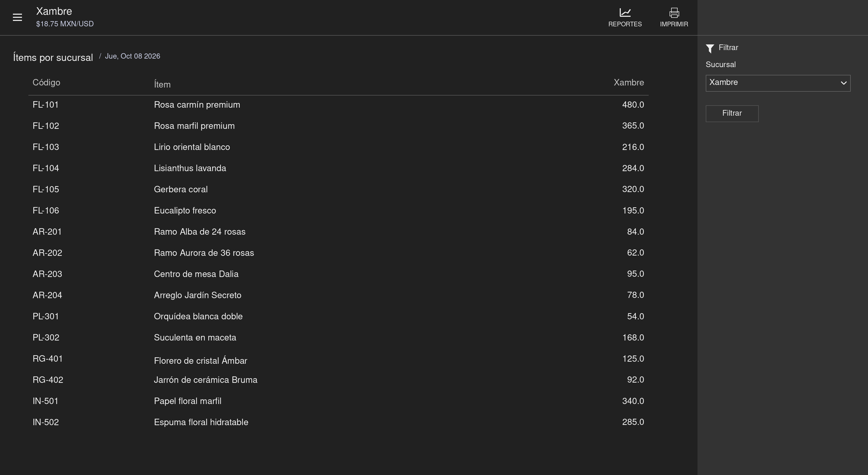Click code RG-402
Viewport: 868px width, 475px height.
pyautogui.click(x=48, y=380)
